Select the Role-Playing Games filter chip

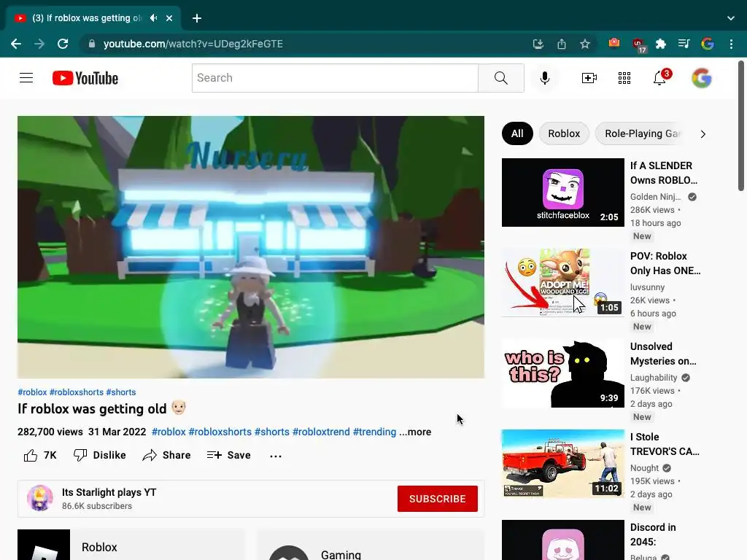point(640,134)
